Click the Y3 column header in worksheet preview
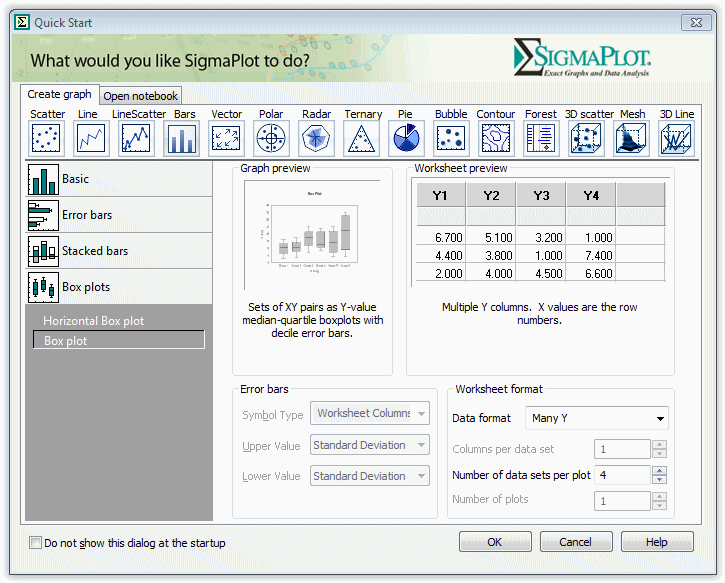 click(x=541, y=195)
